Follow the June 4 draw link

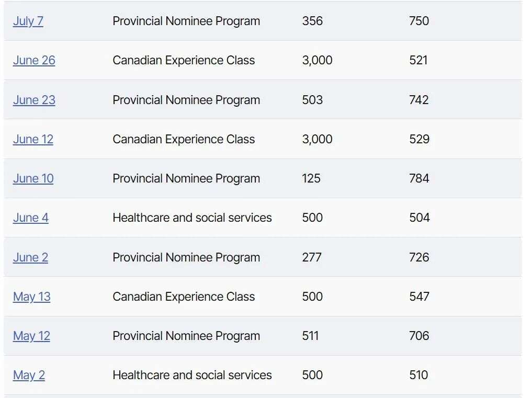click(x=31, y=218)
